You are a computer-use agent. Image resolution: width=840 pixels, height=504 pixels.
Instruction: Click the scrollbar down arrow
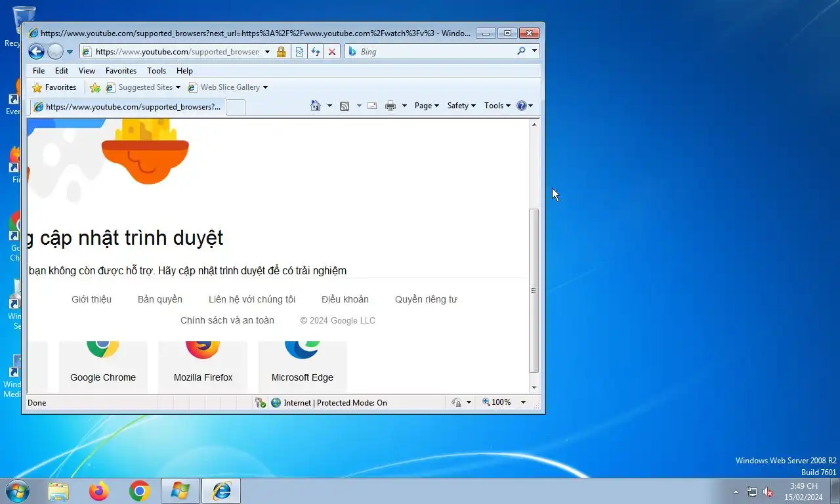[x=534, y=388]
